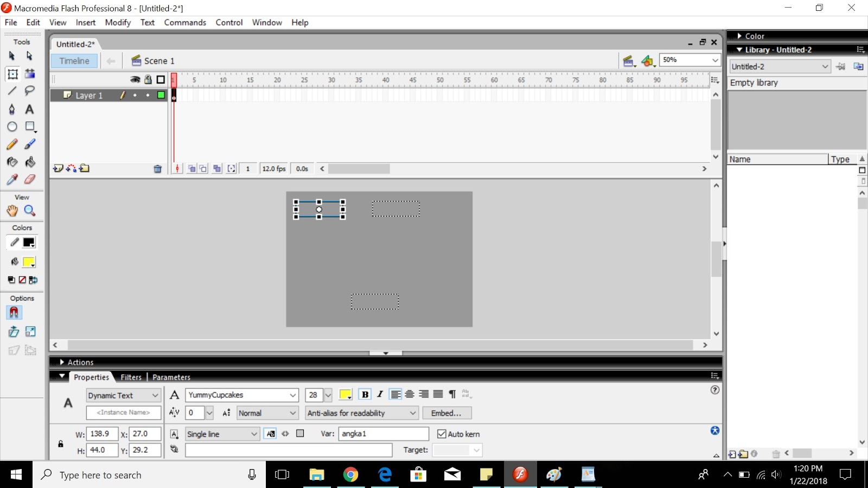
Task: Click the Var field containing angka1
Action: tap(382, 434)
